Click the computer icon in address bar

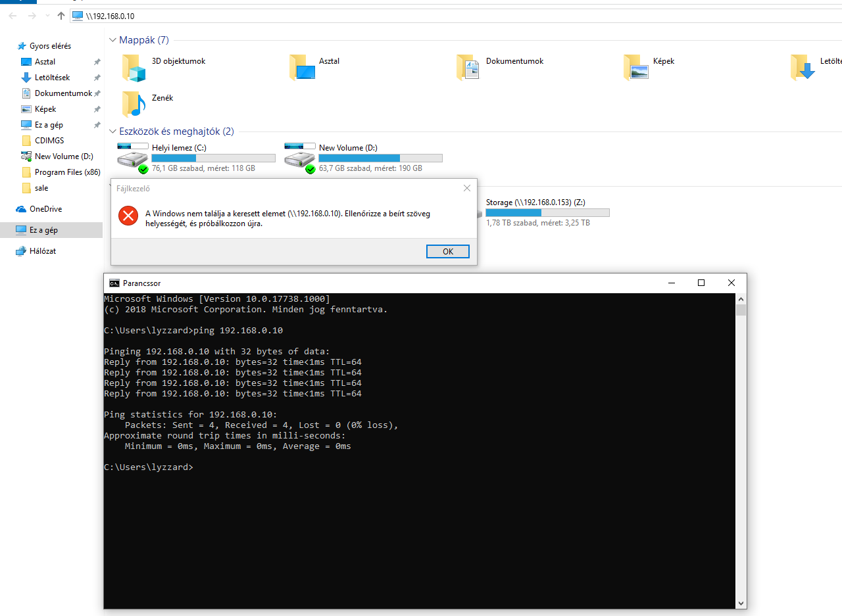(78, 16)
